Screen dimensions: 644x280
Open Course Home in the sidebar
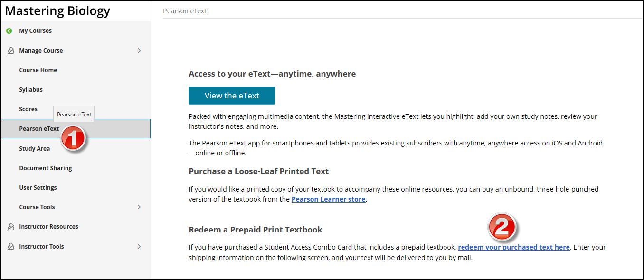[x=38, y=70]
